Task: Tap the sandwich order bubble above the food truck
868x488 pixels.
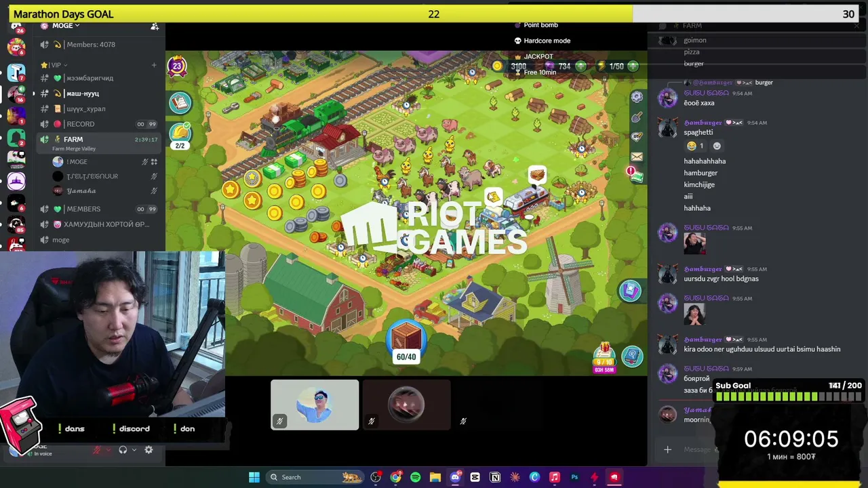Action: [536, 176]
